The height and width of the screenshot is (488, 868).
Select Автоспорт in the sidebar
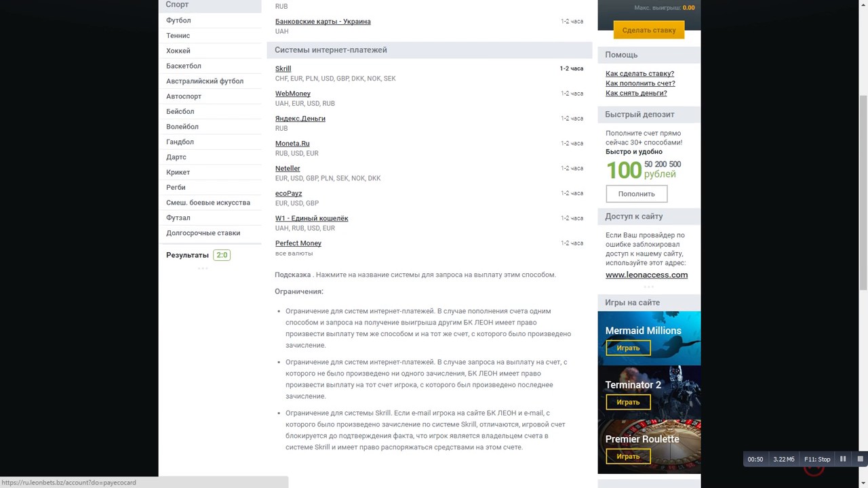coord(184,96)
